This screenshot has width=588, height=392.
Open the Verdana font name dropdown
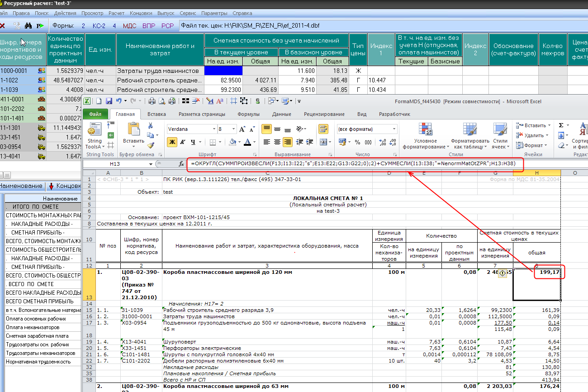click(213, 129)
